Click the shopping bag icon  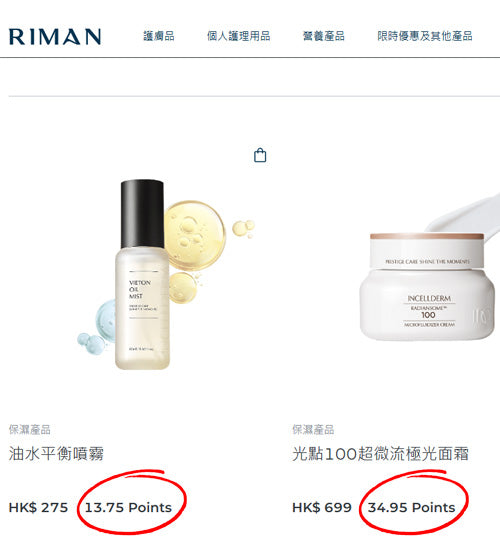[x=260, y=155]
